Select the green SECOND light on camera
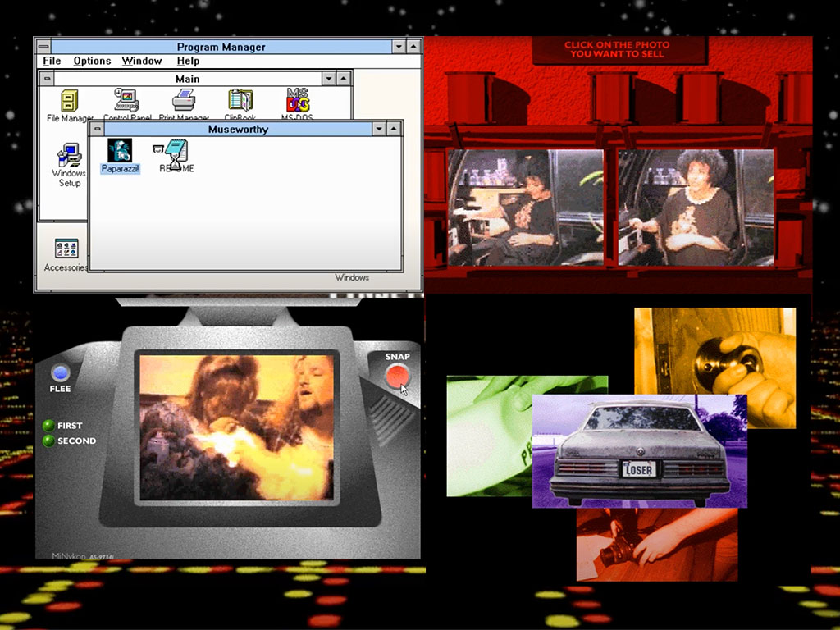 tap(48, 441)
